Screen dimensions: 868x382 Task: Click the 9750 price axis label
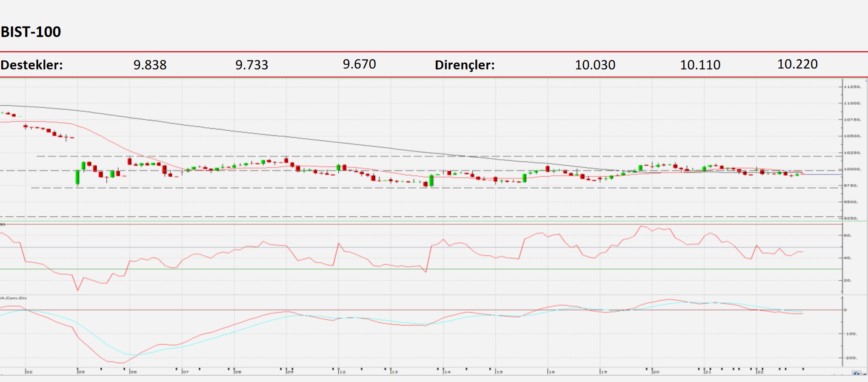[852, 186]
